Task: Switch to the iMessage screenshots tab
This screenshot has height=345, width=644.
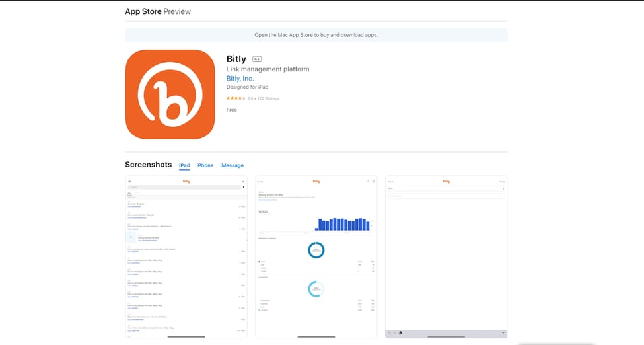Action: 232,165
